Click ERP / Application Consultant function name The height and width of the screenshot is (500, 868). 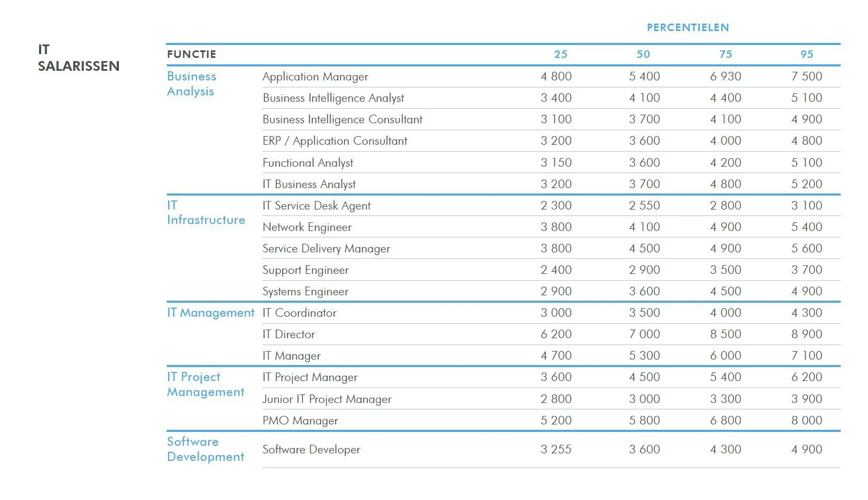click(335, 141)
